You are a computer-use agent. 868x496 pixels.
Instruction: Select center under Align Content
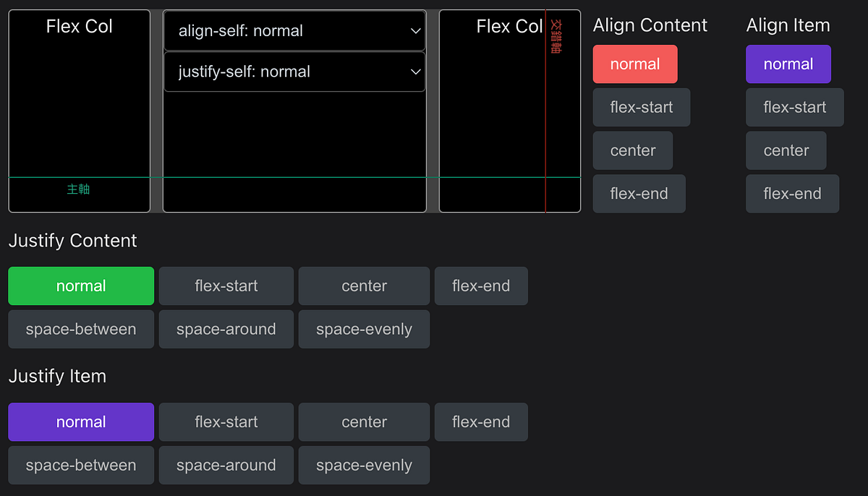pos(632,150)
